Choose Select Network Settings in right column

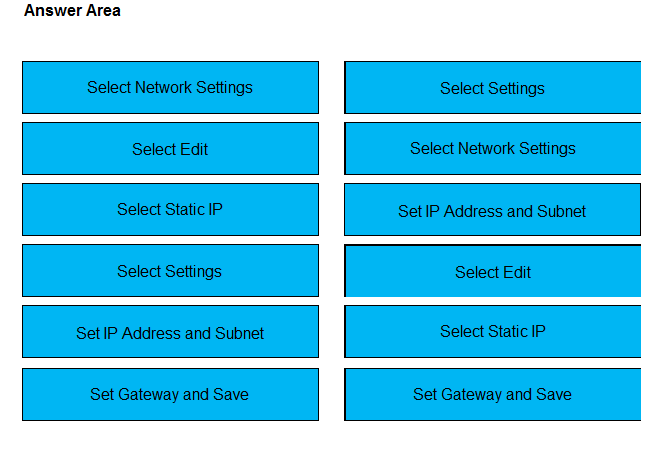pyautogui.click(x=492, y=148)
